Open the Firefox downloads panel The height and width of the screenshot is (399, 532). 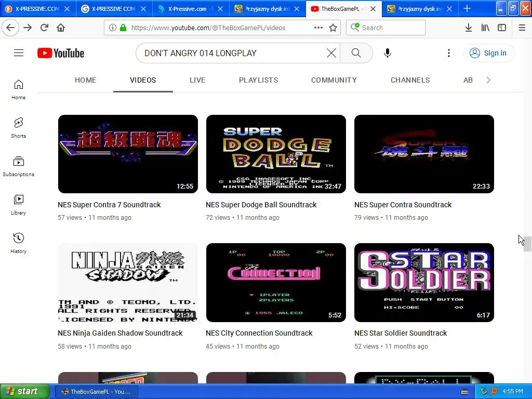469,28
